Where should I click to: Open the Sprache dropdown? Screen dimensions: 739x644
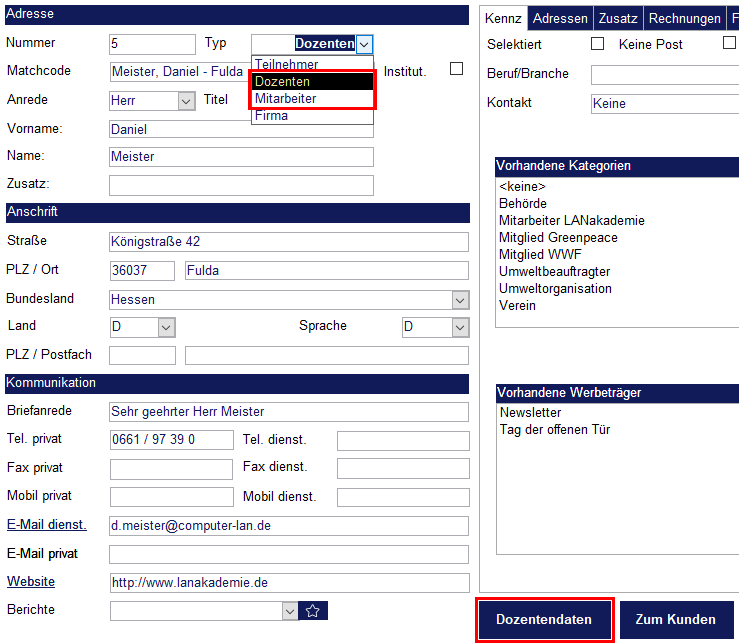tap(460, 328)
